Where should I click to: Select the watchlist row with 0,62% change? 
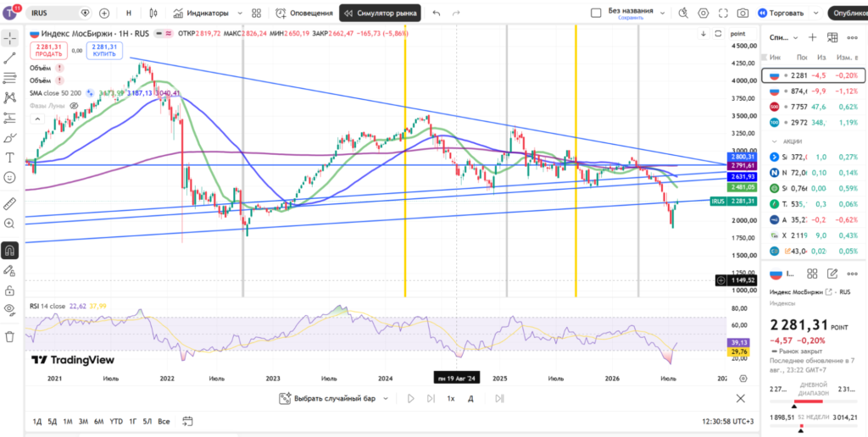[x=814, y=106]
